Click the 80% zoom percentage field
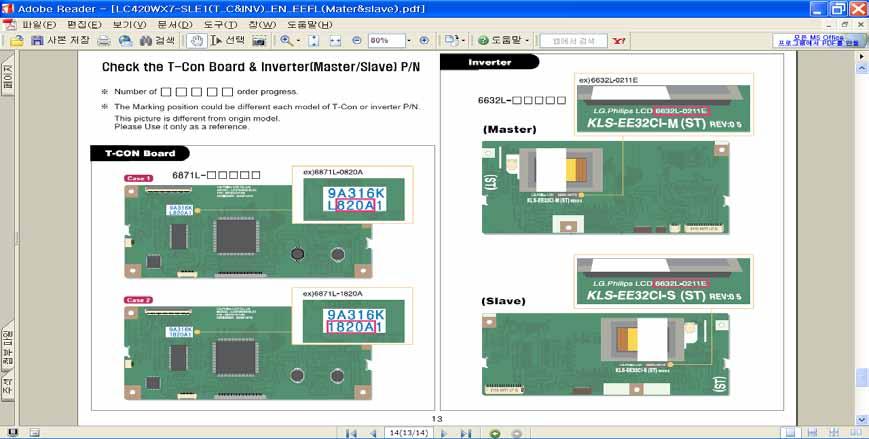Screen dimensions: 869x439 386,40
